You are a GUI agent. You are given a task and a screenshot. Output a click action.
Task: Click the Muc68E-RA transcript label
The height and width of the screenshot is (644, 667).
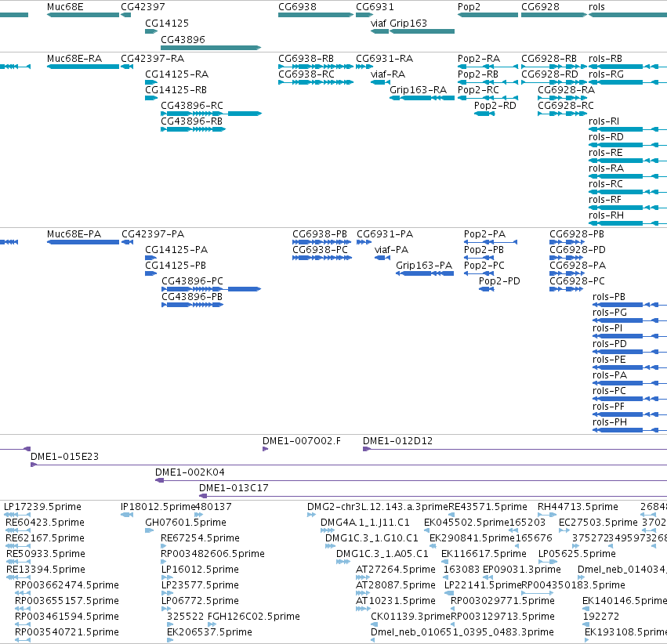tap(74, 58)
